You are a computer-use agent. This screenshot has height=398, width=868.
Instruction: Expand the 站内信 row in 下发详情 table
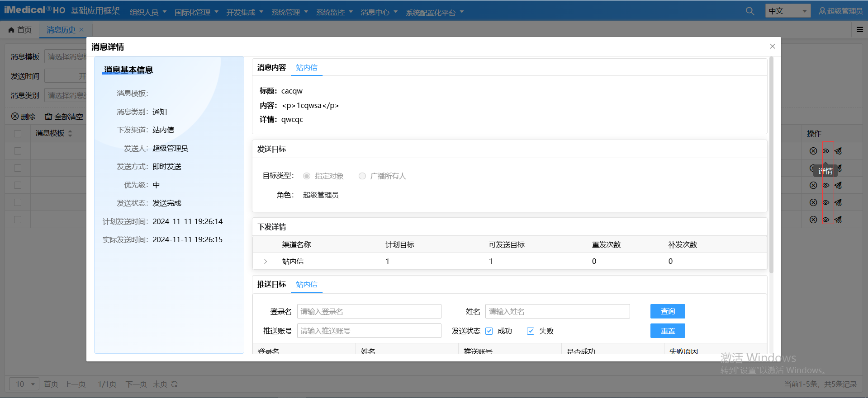[x=266, y=262]
